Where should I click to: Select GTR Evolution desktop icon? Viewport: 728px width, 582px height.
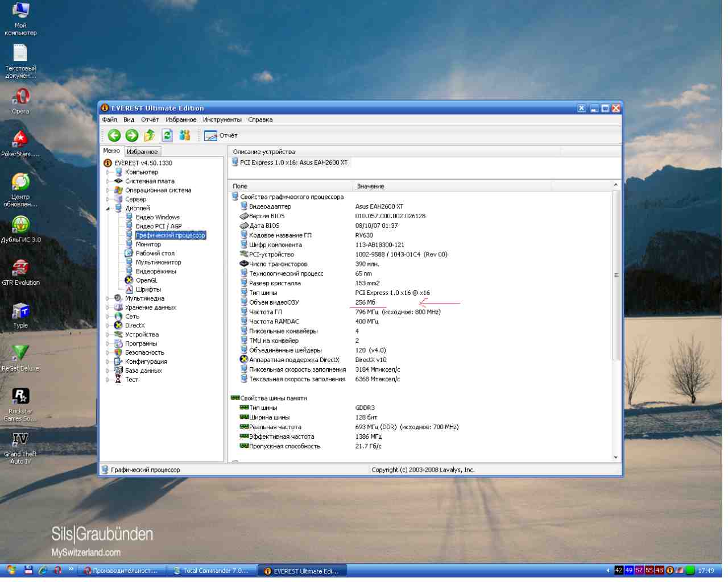point(20,273)
